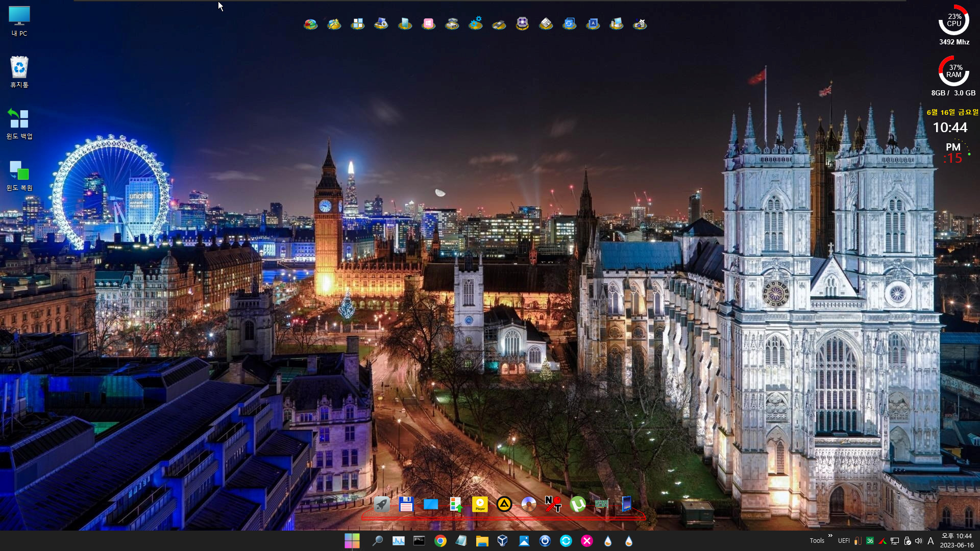Open the pink Windows logo icon in top dock
This screenshot has height=551, width=980.
pyautogui.click(x=428, y=24)
